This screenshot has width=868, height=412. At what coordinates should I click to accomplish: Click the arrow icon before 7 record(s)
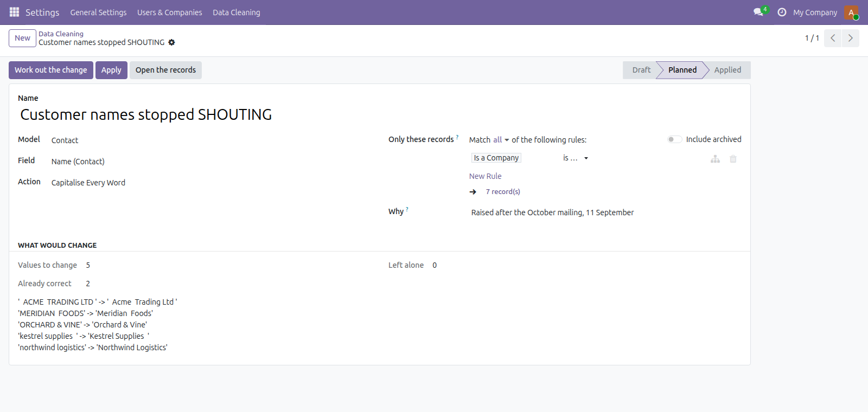tap(473, 192)
